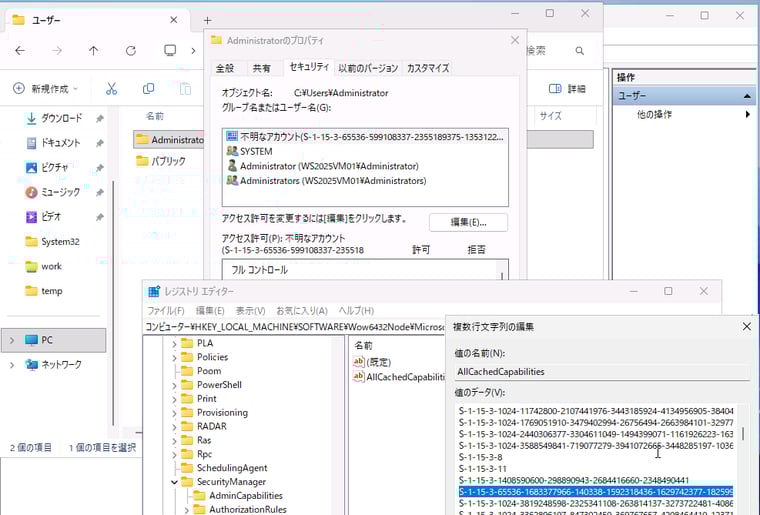The image size is (760, 515).
Task: Click the Cut scissors icon
Action: click(111, 89)
